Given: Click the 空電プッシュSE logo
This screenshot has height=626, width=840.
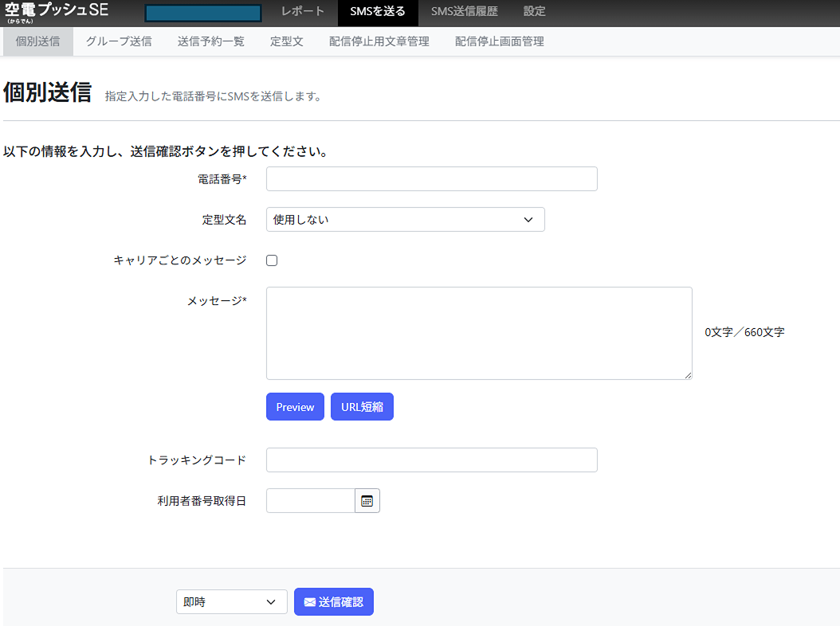Looking at the screenshot, I should pyautogui.click(x=57, y=12).
